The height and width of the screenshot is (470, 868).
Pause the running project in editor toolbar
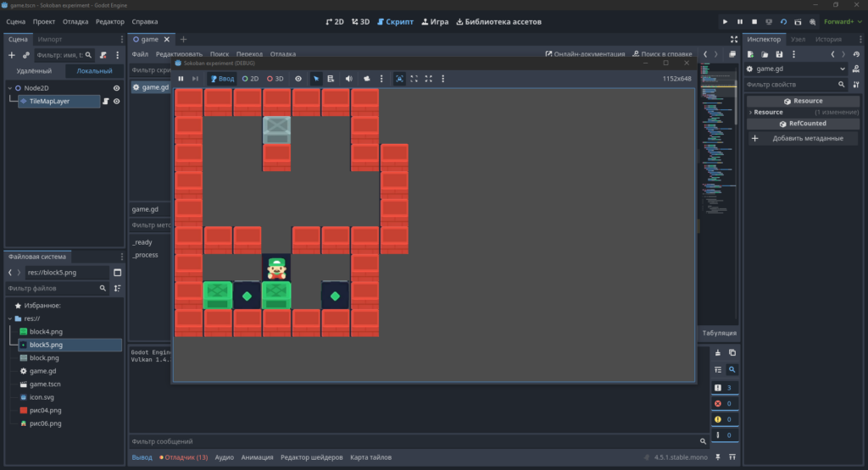[x=739, y=21]
